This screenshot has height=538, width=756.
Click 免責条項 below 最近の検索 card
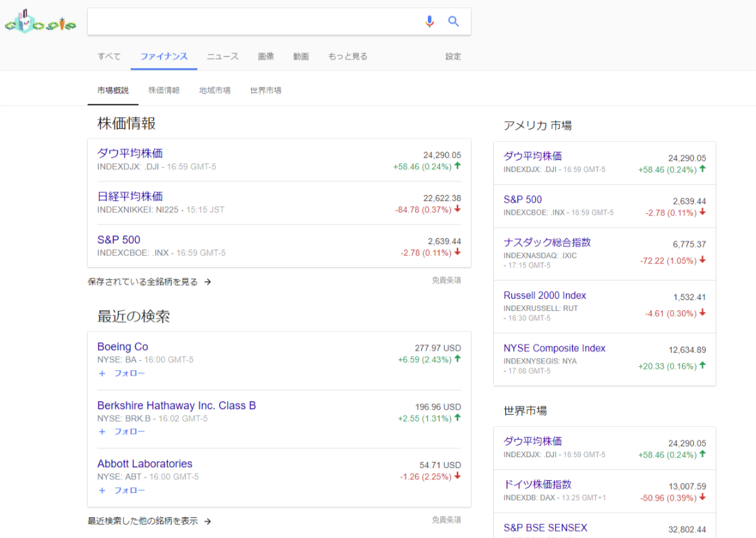click(447, 520)
